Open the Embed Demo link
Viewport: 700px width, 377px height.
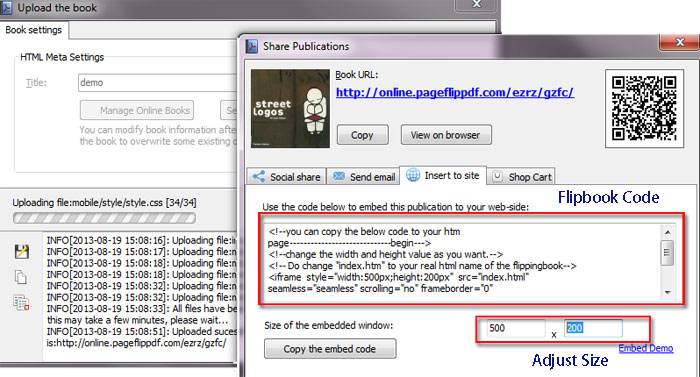(x=646, y=348)
